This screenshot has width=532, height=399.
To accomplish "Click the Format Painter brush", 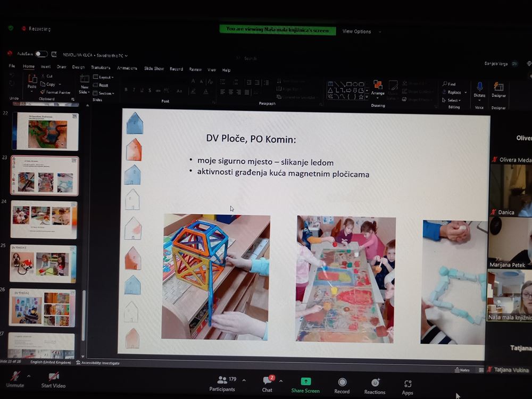I will pyautogui.click(x=55, y=92).
